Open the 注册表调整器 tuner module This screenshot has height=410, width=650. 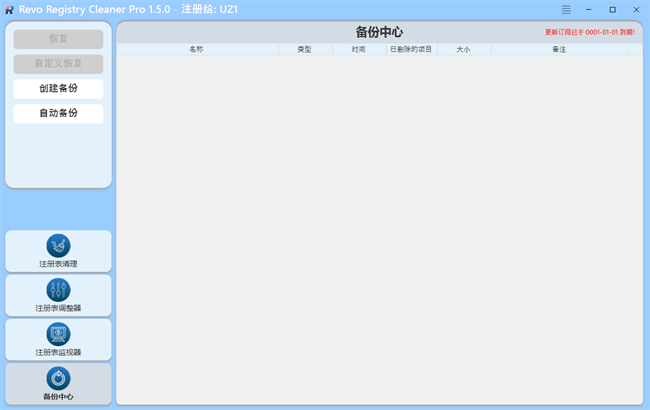58,295
